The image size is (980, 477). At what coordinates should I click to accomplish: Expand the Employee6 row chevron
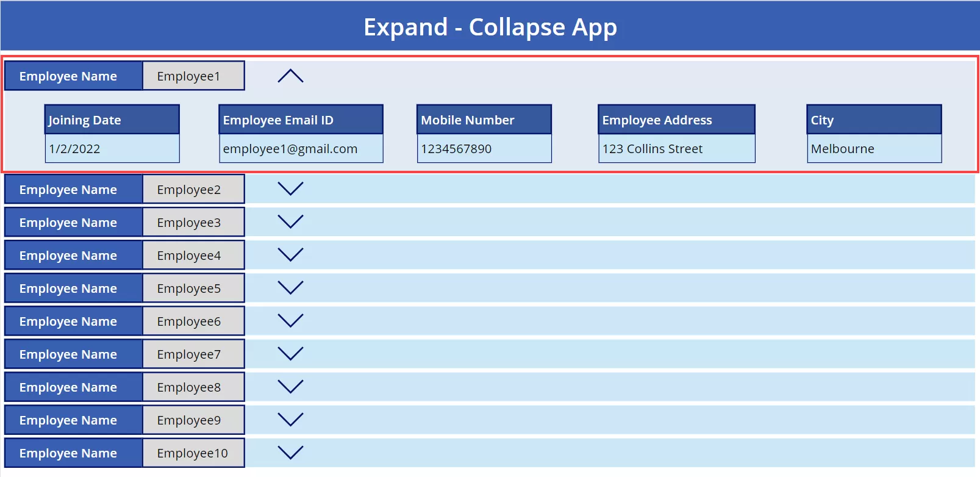click(290, 321)
